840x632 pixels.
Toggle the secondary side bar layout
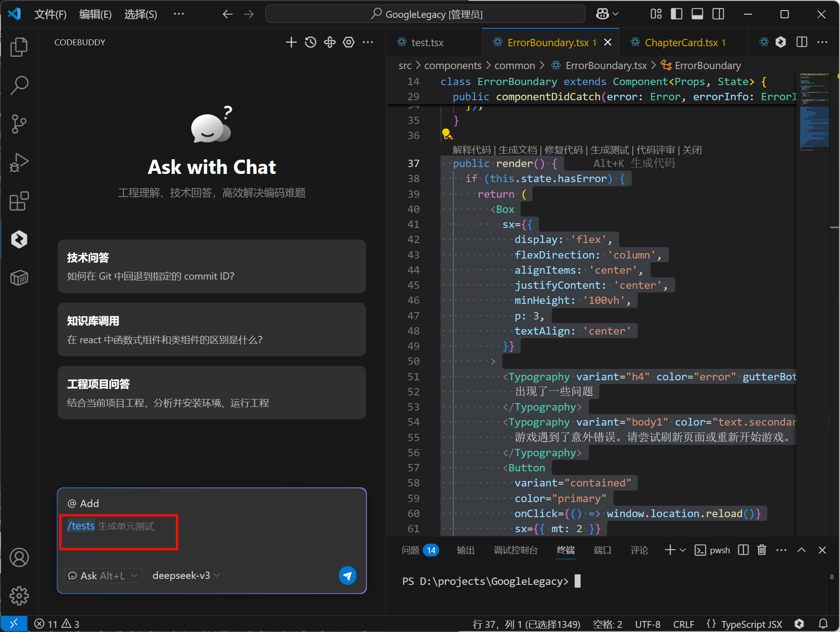(x=718, y=14)
